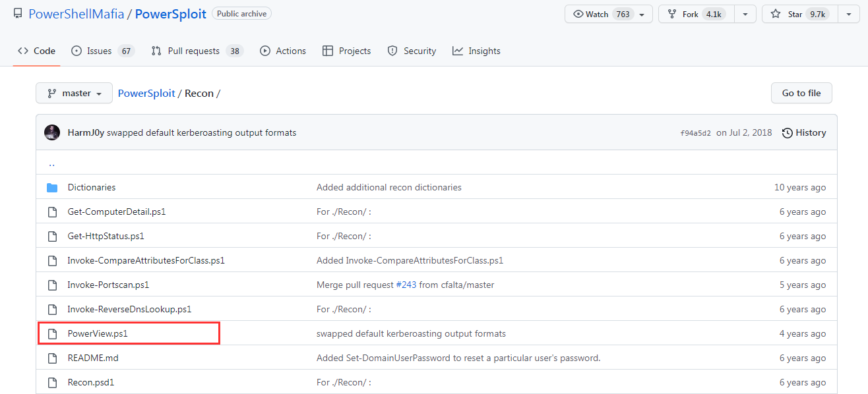Open HarmJ0y's avatar
This screenshot has height=394, width=868.
tap(52, 132)
